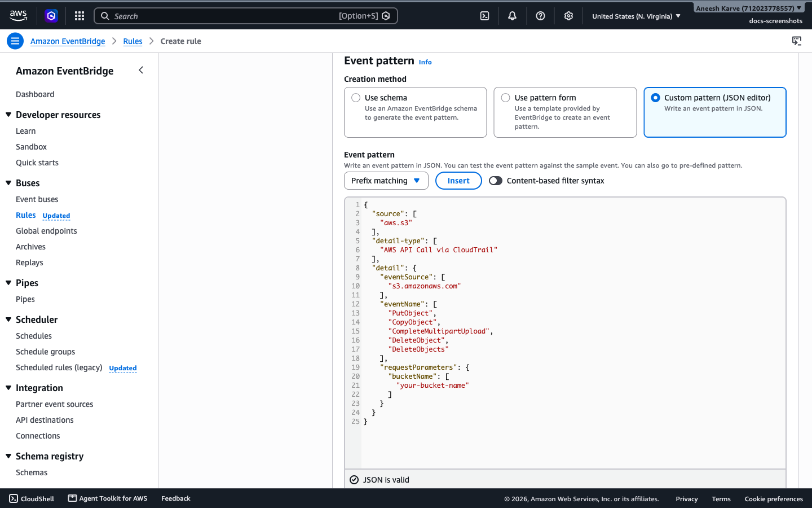The width and height of the screenshot is (812, 508).
Task: Click the Agent Toolkit for AWS icon
Action: [x=72, y=498]
